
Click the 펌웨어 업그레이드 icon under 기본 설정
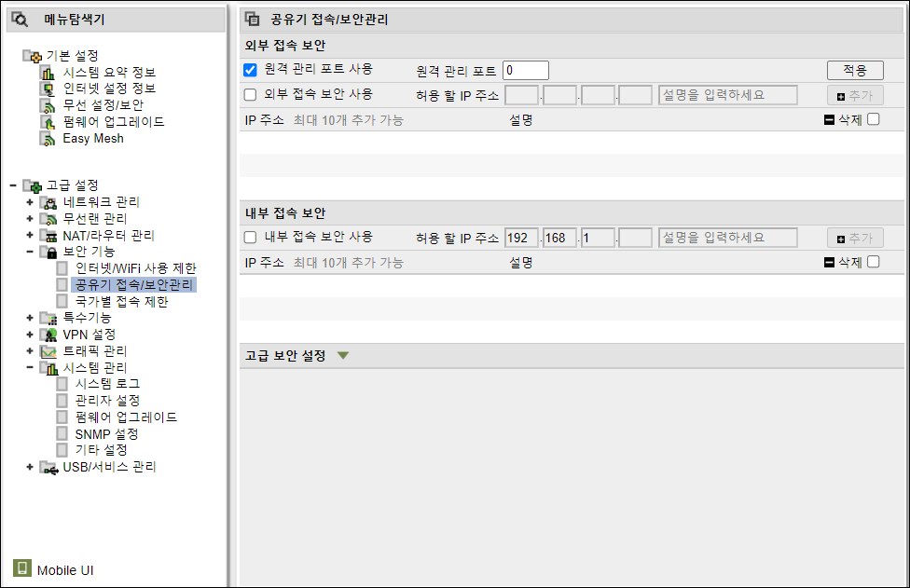click(x=48, y=122)
